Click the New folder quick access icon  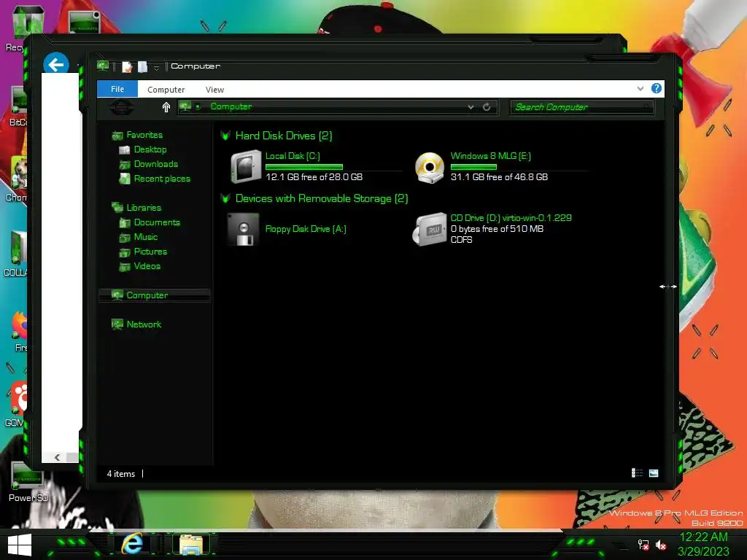click(142, 66)
